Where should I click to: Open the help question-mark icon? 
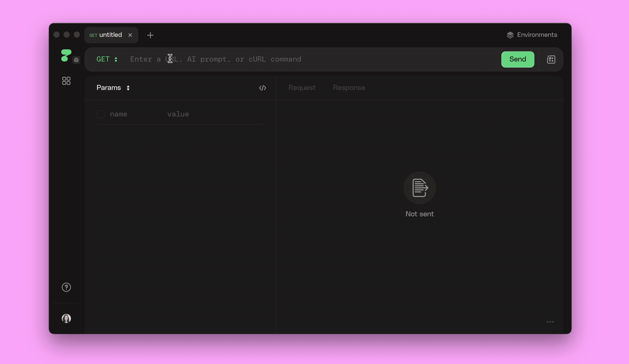tap(66, 287)
